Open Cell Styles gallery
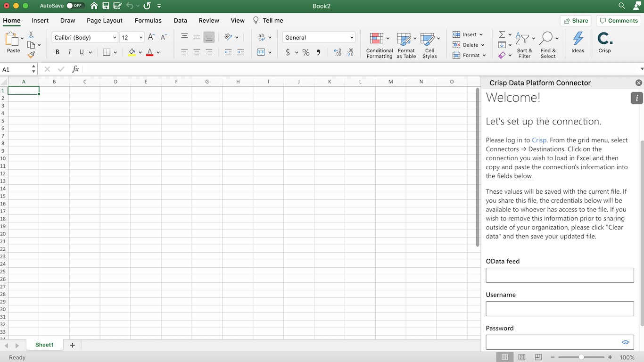 429,45
